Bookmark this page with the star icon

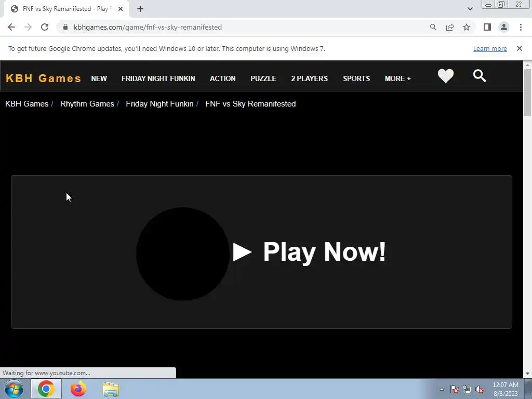[467, 27]
